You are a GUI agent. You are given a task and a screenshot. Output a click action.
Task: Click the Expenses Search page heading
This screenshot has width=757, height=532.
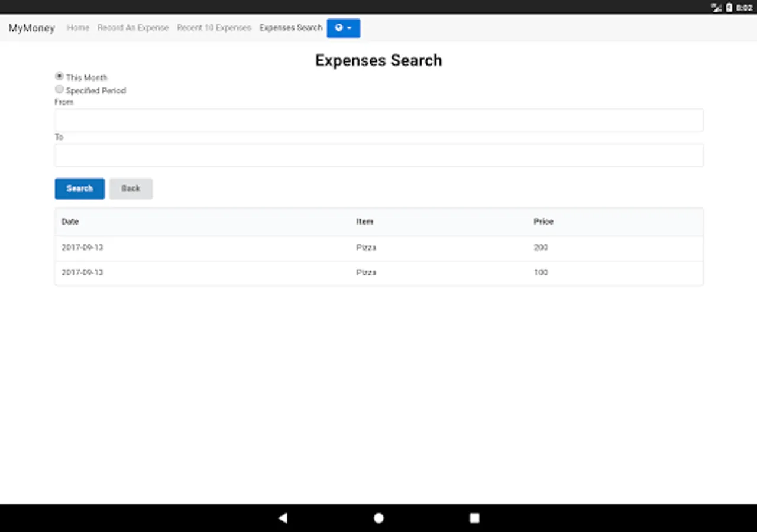pos(378,60)
